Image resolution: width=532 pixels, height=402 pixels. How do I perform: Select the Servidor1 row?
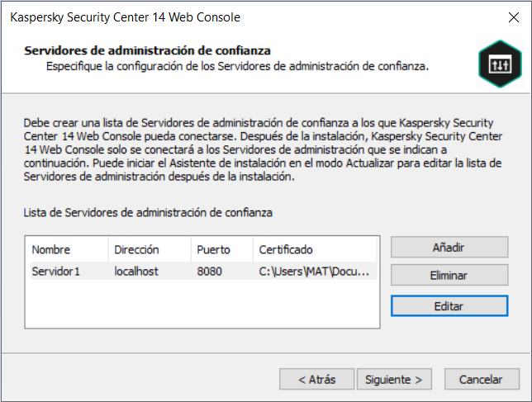[x=56, y=271]
